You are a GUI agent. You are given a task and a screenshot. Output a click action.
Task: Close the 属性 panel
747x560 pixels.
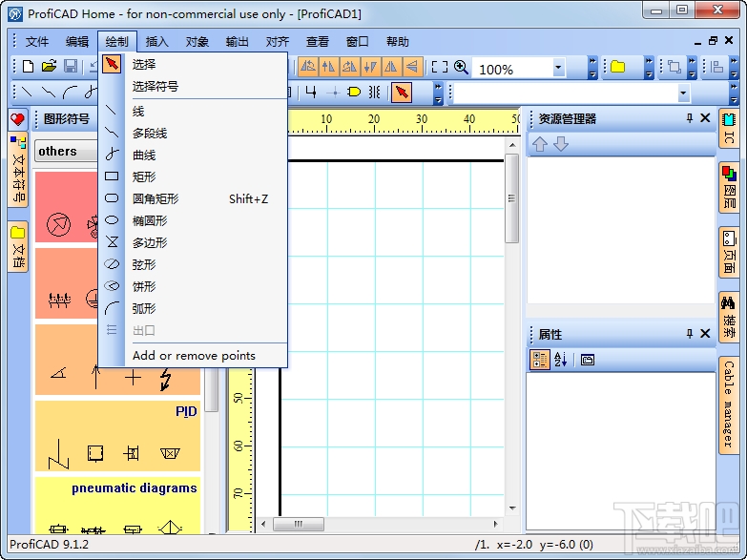click(706, 334)
